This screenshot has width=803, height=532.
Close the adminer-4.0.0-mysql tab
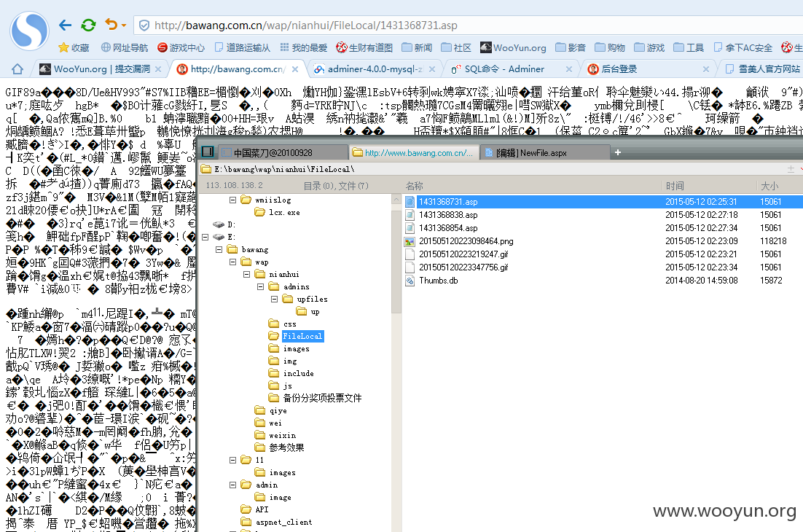pyautogui.click(x=431, y=69)
